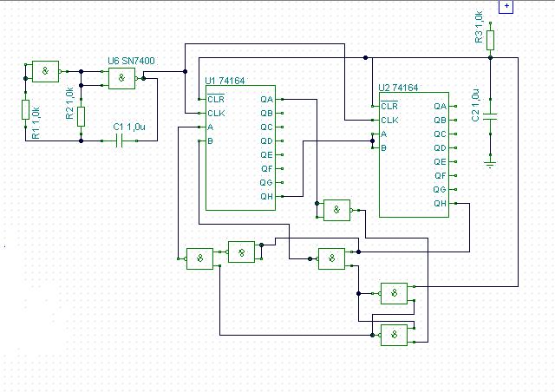This screenshot has height=392, width=555.
Task: Select the R3 resistor symbol
Action: pyautogui.click(x=490, y=40)
